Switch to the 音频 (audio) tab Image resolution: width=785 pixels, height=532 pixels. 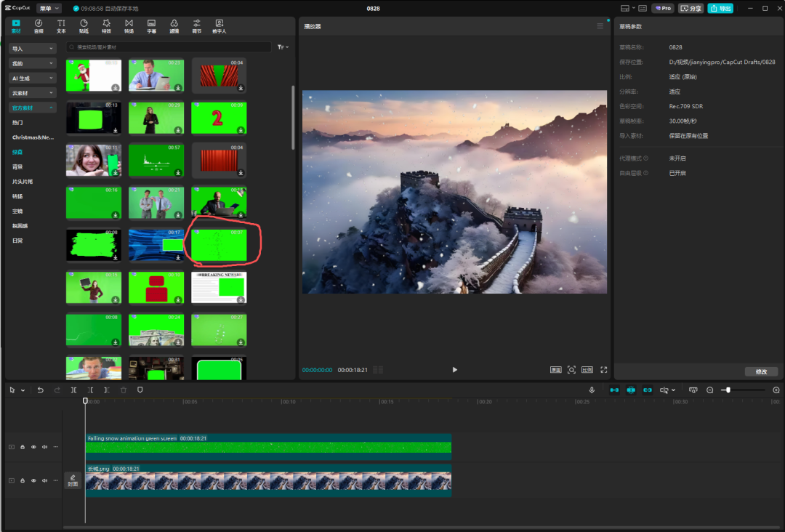tap(39, 26)
